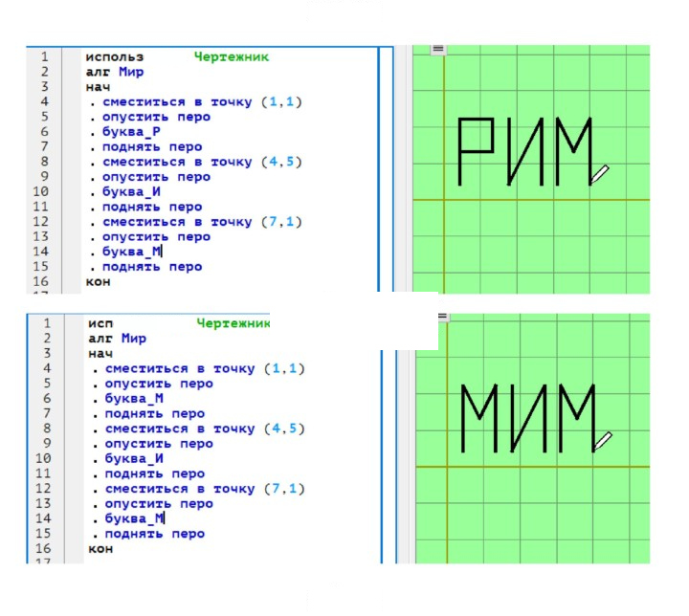Image resolution: width=689 pixels, height=616 pixels.
Task: Click line number 10 in the top editor gutter
Action: click(x=40, y=191)
